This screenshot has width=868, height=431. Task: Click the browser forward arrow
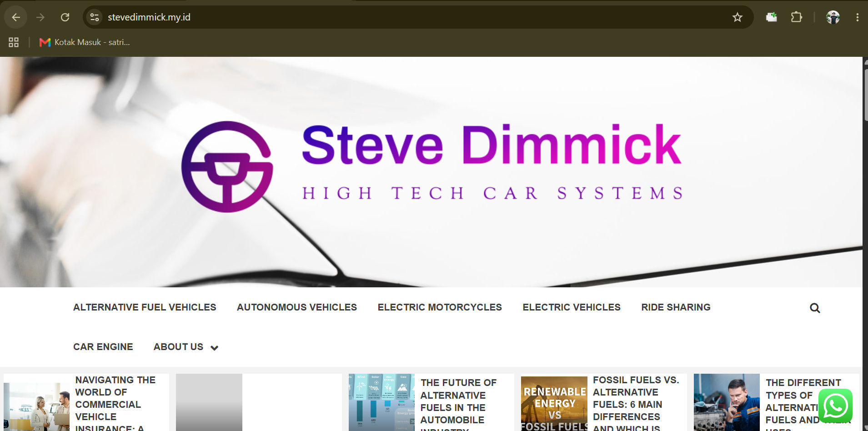[40, 17]
